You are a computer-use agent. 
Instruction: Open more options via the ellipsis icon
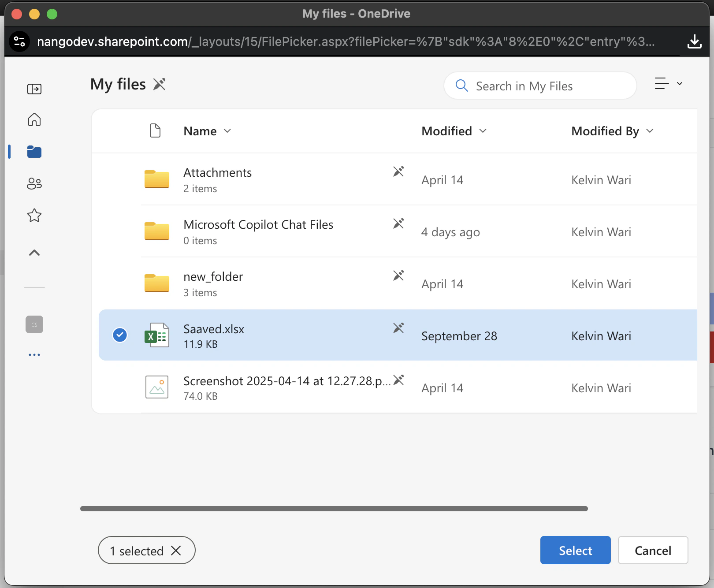34,355
